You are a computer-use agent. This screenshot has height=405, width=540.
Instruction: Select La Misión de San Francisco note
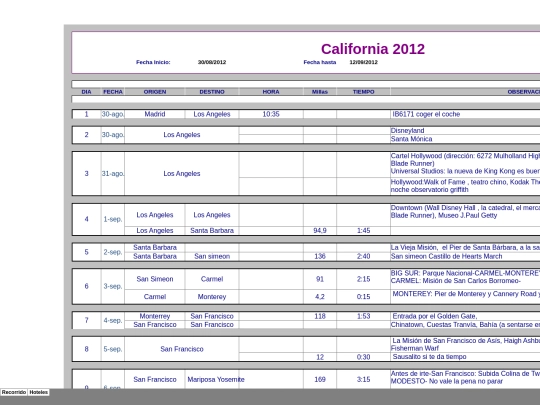[465, 344]
